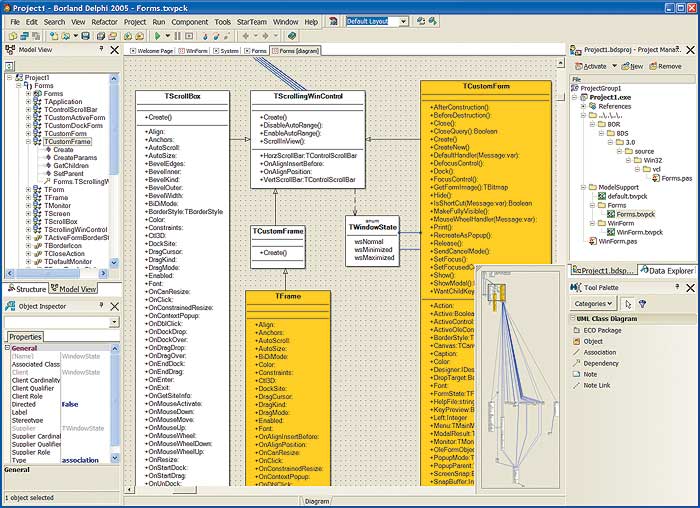700x508 pixels.
Task: Pin the Model View panel
Action: click(x=101, y=49)
